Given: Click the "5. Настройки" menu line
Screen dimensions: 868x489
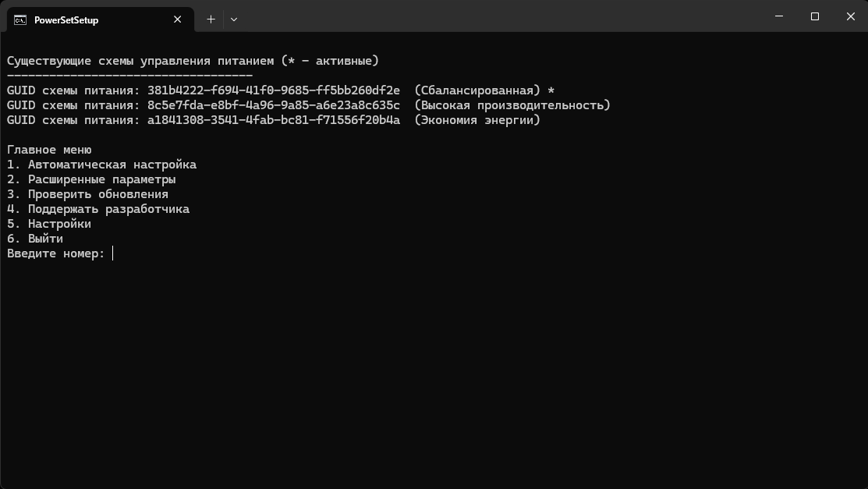Looking at the screenshot, I should 49,224.
